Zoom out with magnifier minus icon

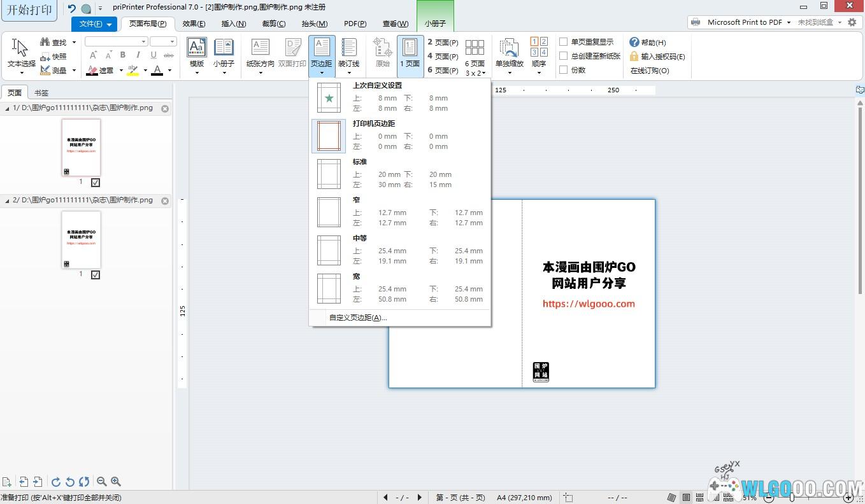tap(101, 482)
